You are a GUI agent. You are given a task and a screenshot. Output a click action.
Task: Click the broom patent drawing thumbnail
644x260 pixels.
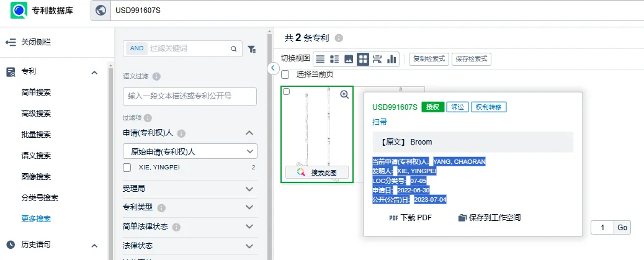tap(316, 134)
